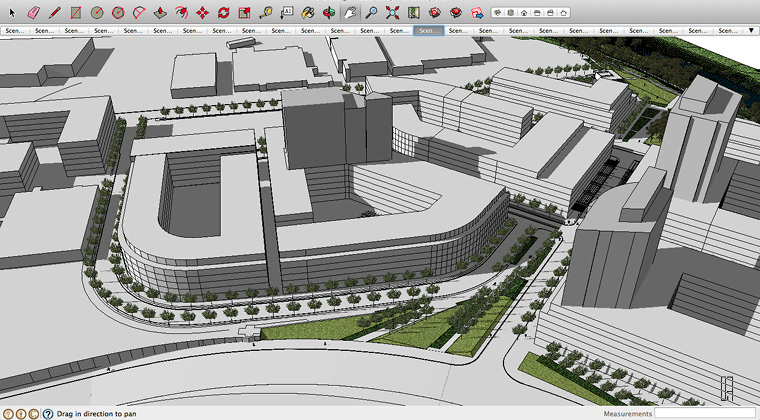This screenshot has height=420, width=760.
Task: Open the last scene tab before the arrow
Action: tap(728, 31)
